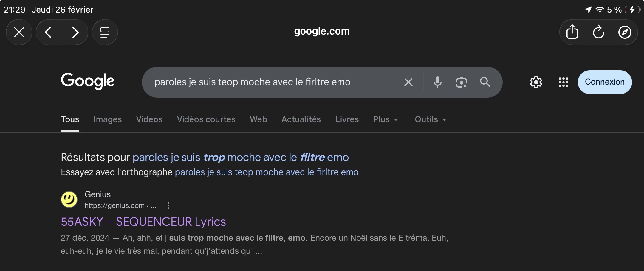Open the Google apps grid
Viewport: 644px width, 271px height.
point(563,82)
